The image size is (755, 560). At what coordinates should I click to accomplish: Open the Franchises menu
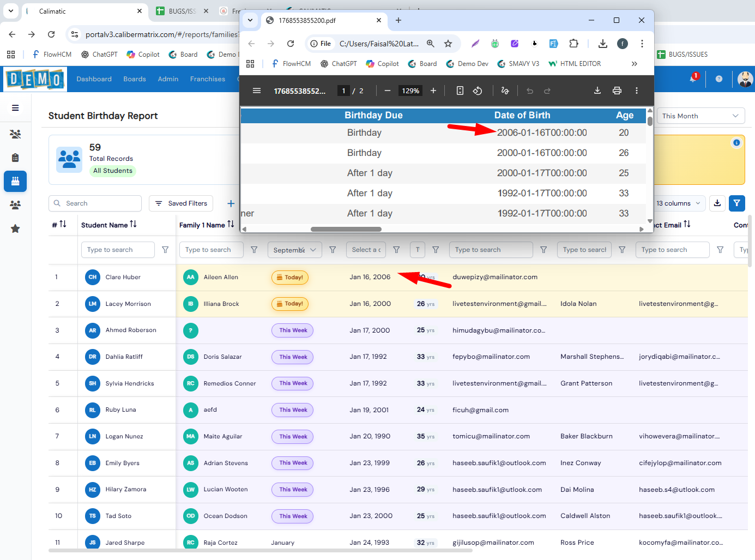(x=207, y=79)
